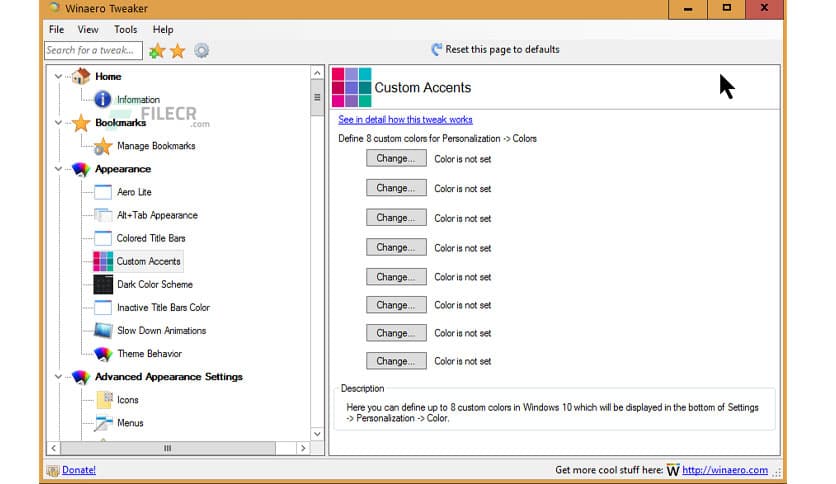This screenshot has height=484, width=836.
Task: Click the Appearance color fan icon
Action: coord(81,169)
